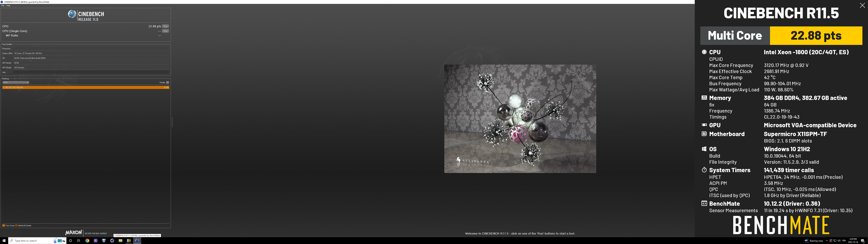Image resolution: width=868 pixels, height=244 pixels.
Task: Click the MAXON logo at bottom
Action: coord(73,232)
